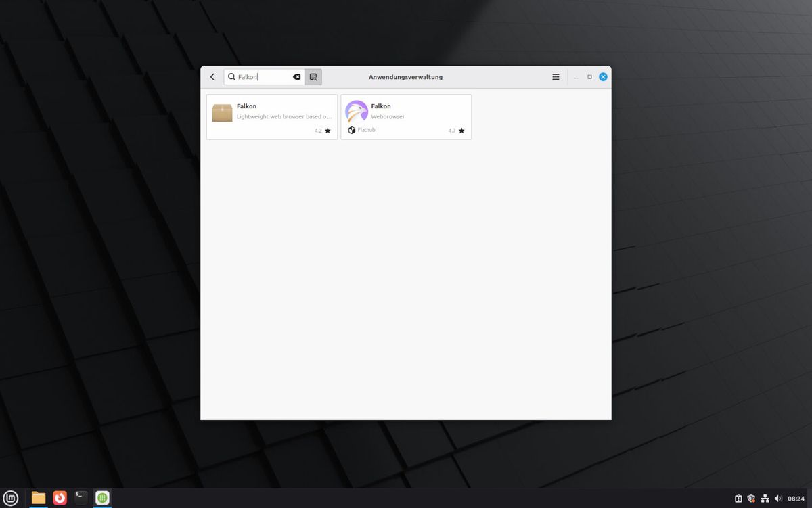
Task: Open the terminal from the panel
Action: (x=81, y=498)
